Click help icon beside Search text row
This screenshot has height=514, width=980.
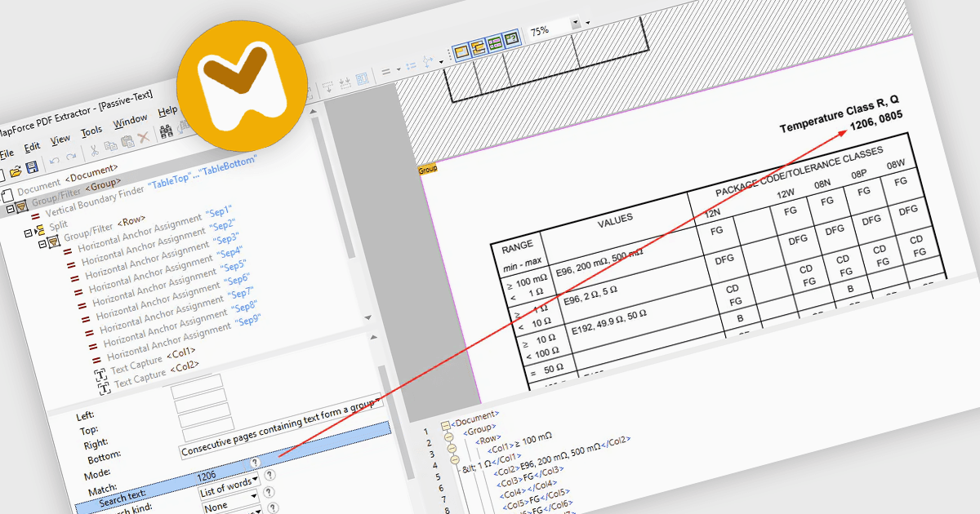(x=255, y=463)
